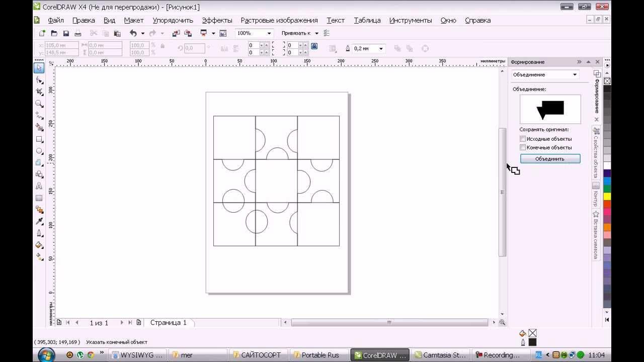This screenshot has width=644, height=362.
Task: Open 'Вставка символа' docker tab
Action: click(x=596, y=234)
